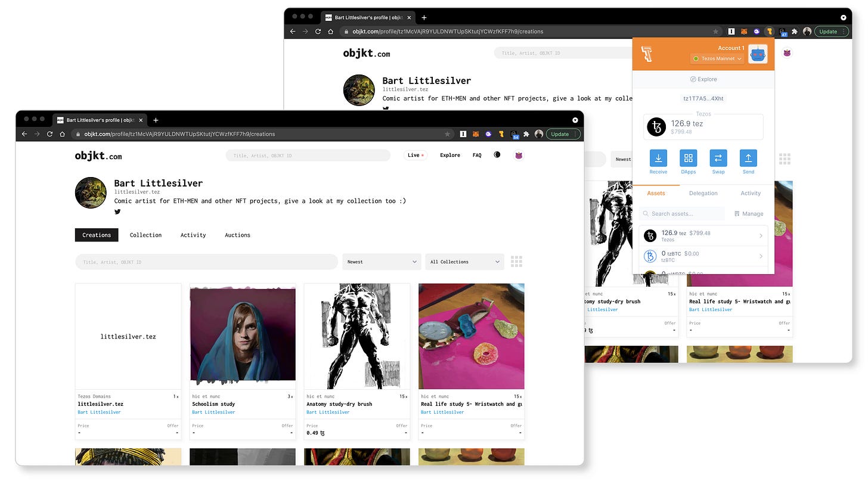Click MetaMask fox extension in back window toolbar
Screen dimensions: 868x481
point(744,32)
